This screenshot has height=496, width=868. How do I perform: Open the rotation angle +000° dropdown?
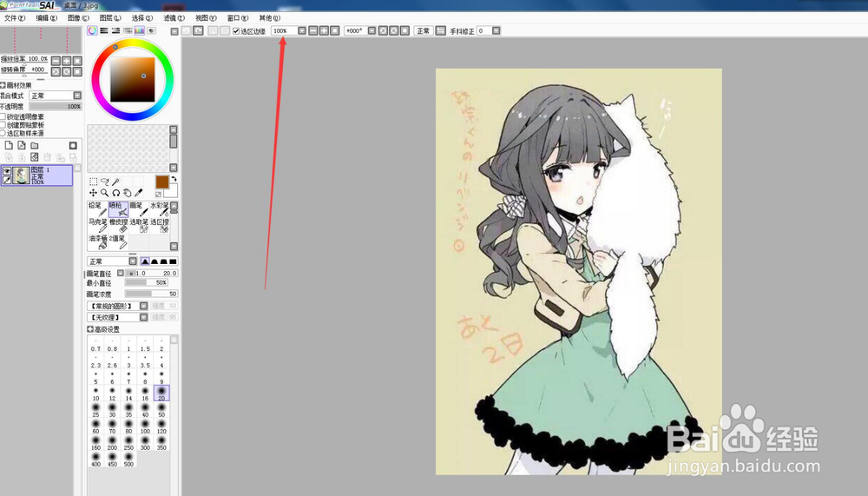tap(372, 30)
